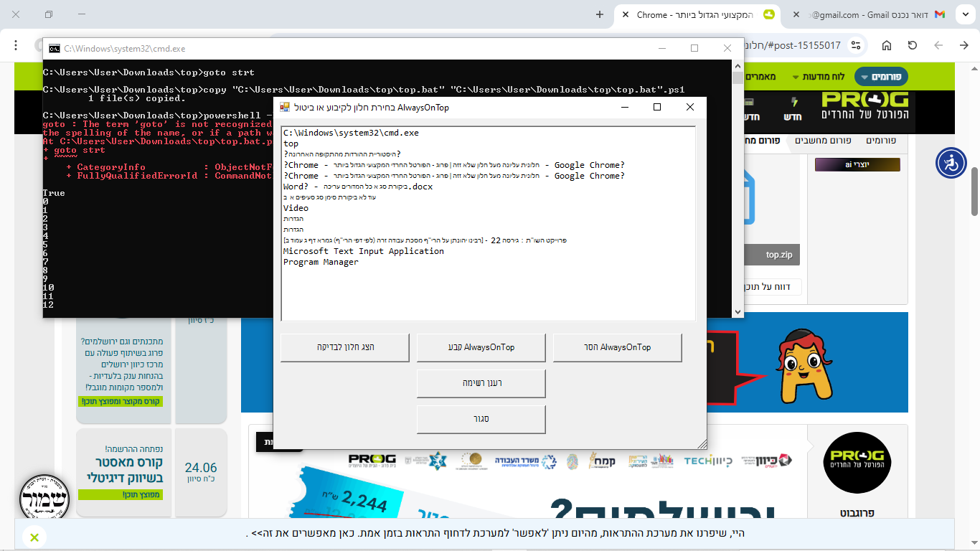Click the הצג חלון לבדיקה button

[x=345, y=347]
